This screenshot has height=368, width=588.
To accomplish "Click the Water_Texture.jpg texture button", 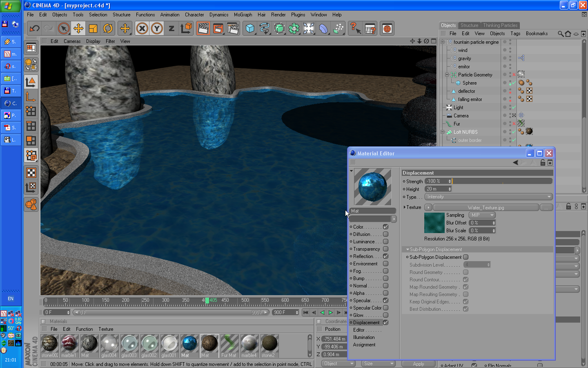I will pos(486,207).
